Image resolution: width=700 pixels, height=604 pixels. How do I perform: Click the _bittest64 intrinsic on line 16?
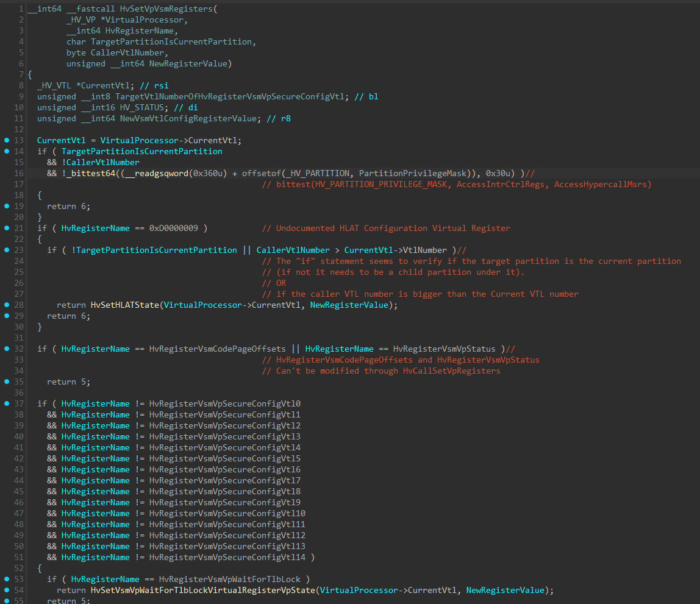point(91,174)
